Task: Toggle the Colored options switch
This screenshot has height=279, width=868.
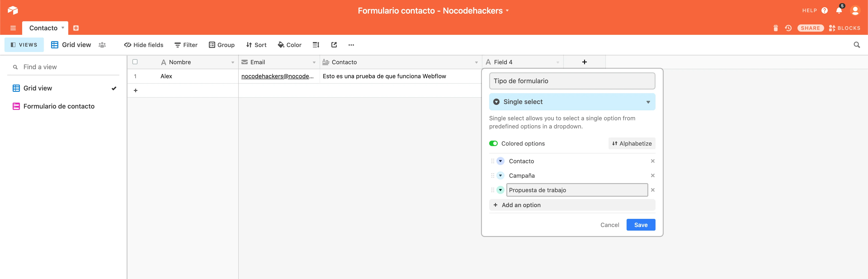Action: (493, 144)
